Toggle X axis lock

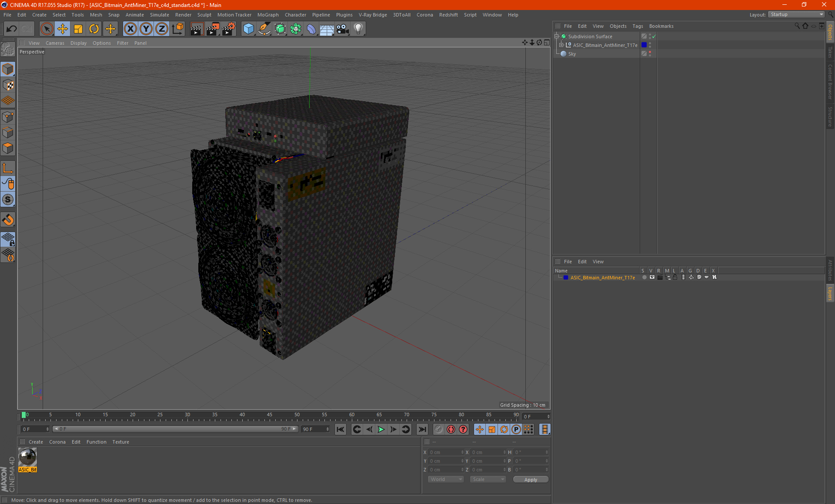coord(130,29)
